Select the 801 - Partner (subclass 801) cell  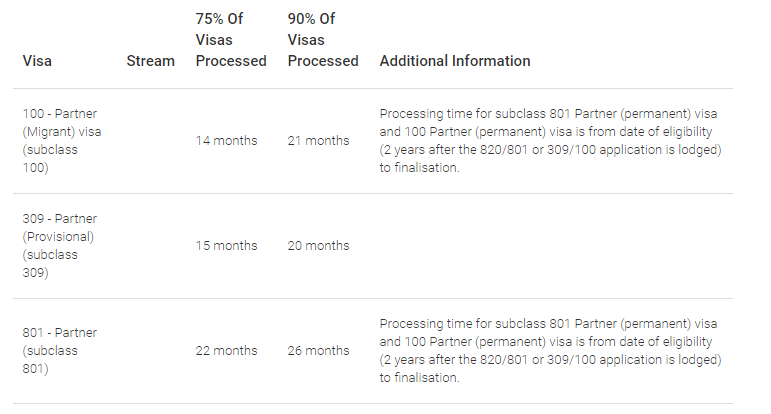(59, 351)
